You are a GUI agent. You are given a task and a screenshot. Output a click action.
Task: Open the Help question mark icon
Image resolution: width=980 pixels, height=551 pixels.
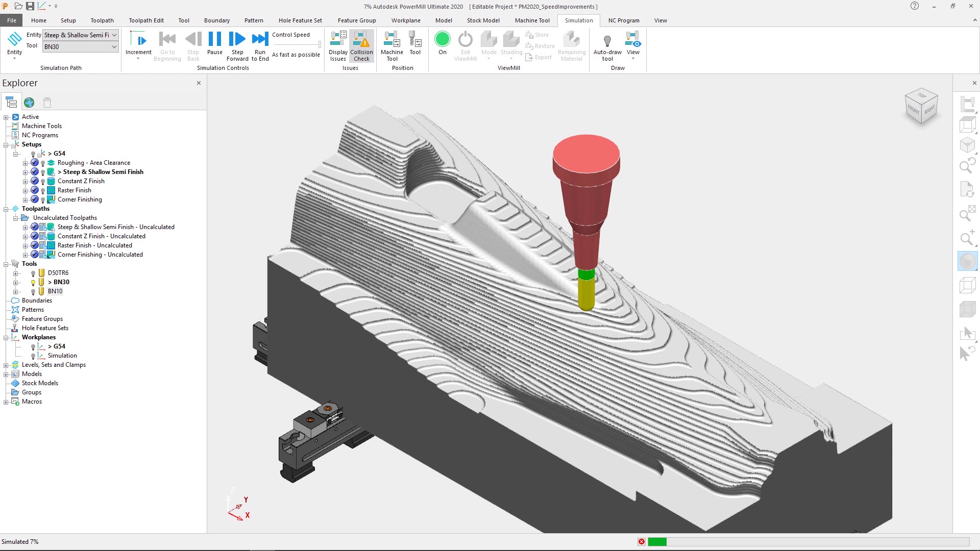click(915, 6)
